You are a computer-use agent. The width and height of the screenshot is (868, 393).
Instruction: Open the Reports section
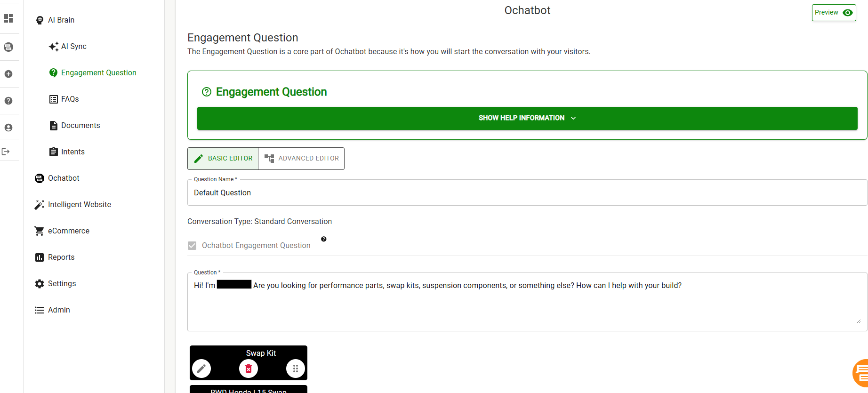click(x=61, y=257)
